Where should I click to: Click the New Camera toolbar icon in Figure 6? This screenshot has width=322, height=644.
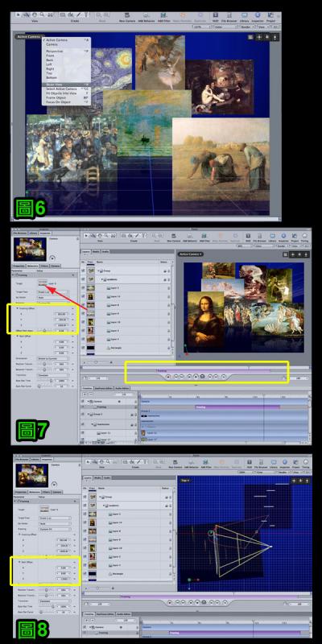(x=127, y=15)
